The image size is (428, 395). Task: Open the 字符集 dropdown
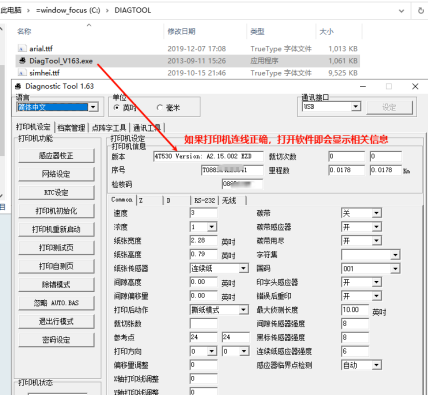click(x=395, y=255)
